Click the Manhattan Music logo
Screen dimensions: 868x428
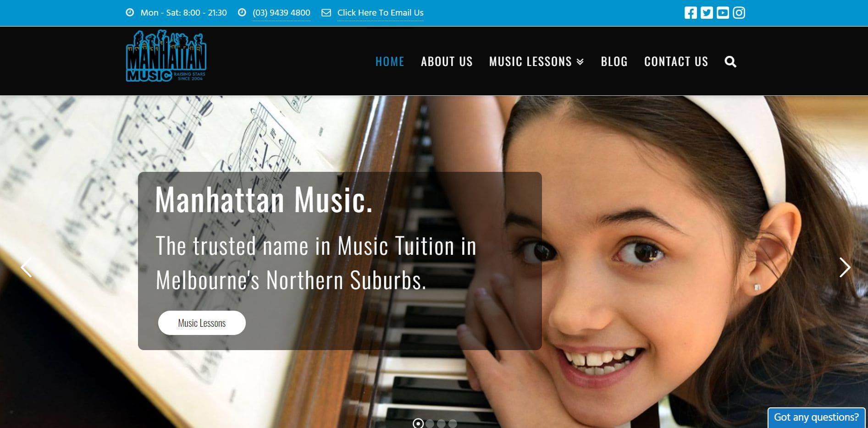[166, 56]
